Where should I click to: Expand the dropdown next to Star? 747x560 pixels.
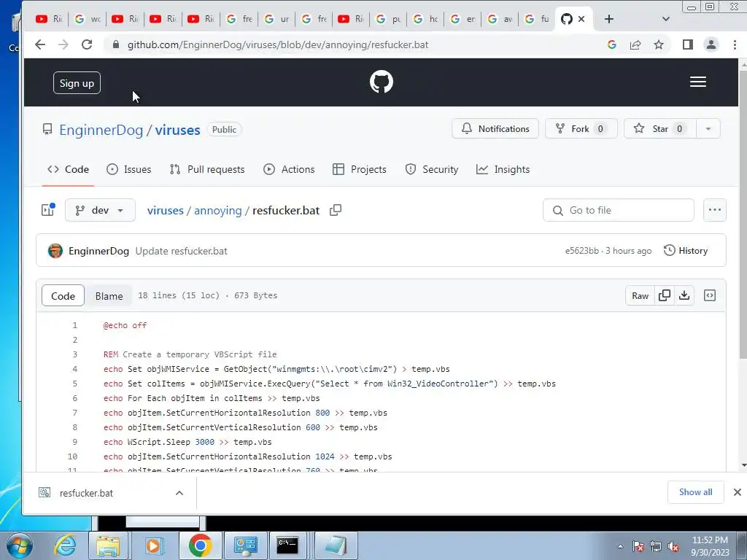pyautogui.click(x=708, y=128)
